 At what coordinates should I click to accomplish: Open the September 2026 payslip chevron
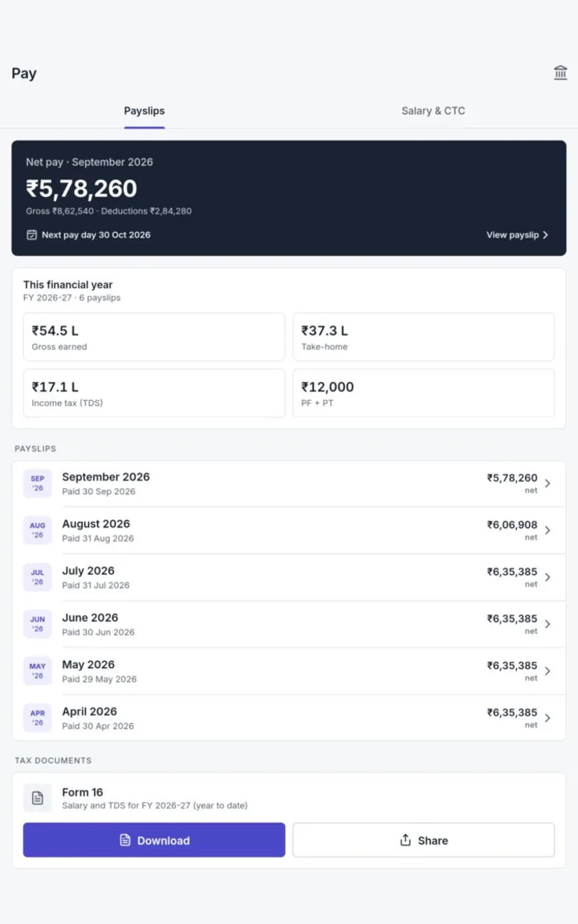click(548, 483)
